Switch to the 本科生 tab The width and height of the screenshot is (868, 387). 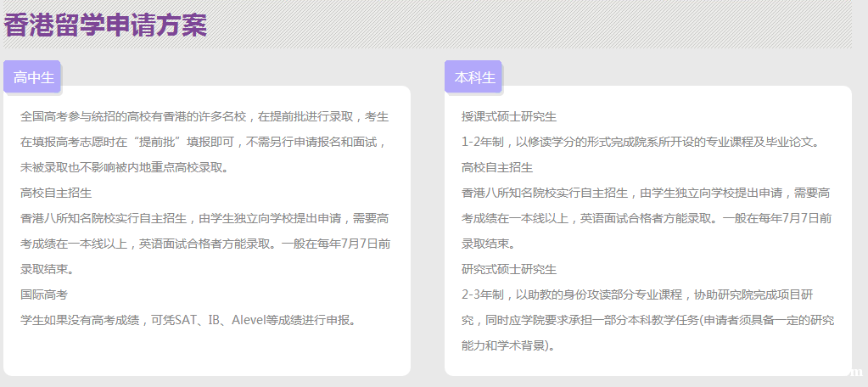(x=475, y=77)
